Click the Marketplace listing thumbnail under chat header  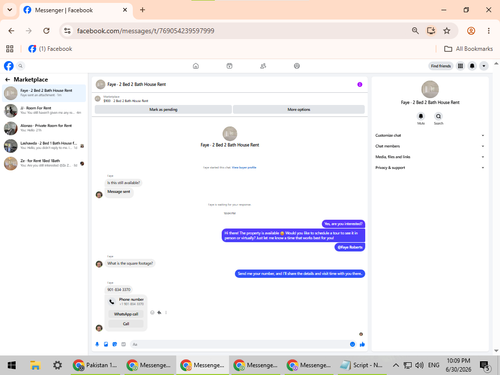98,98
